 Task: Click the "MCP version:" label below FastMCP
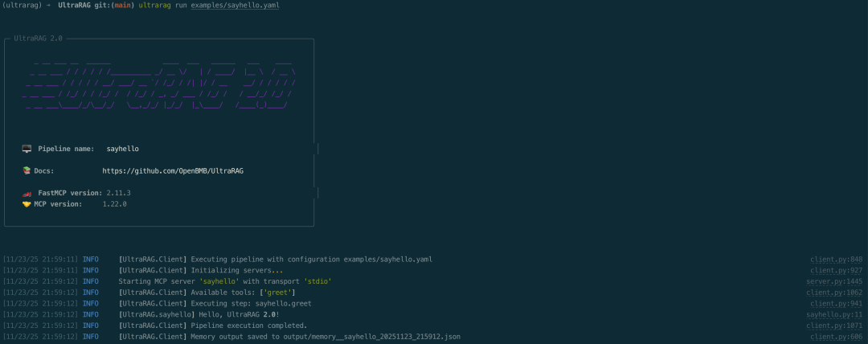(x=58, y=204)
